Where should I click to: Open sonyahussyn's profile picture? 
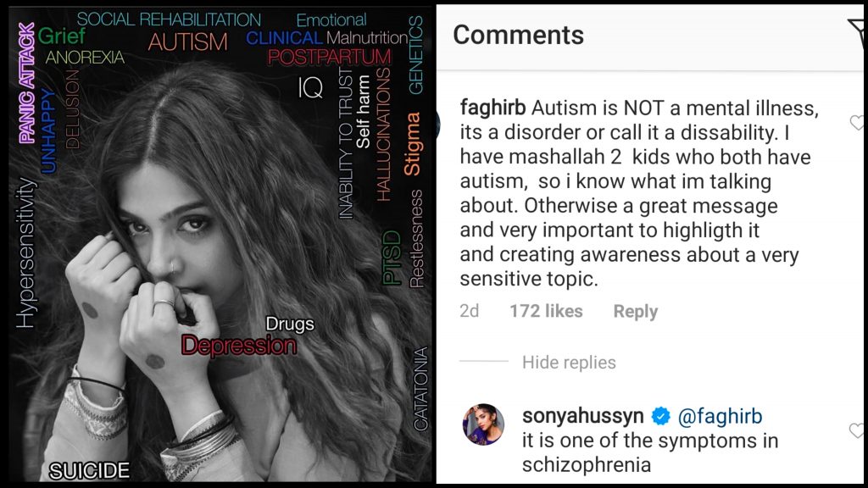tap(485, 424)
